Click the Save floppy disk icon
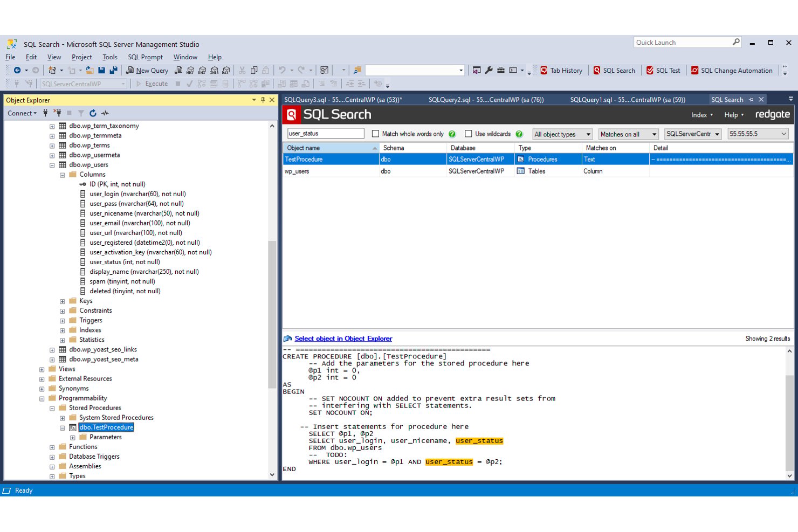The height and width of the screenshot is (532, 798). [102, 70]
